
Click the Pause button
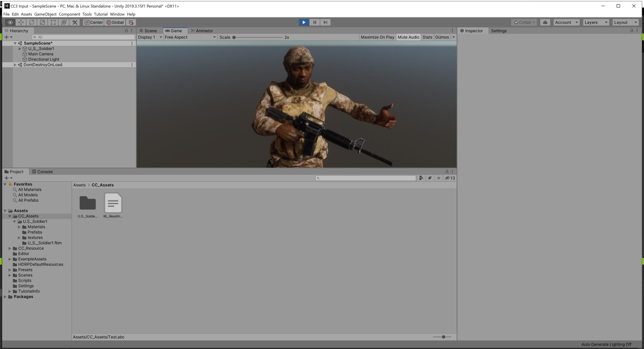[x=315, y=22]
